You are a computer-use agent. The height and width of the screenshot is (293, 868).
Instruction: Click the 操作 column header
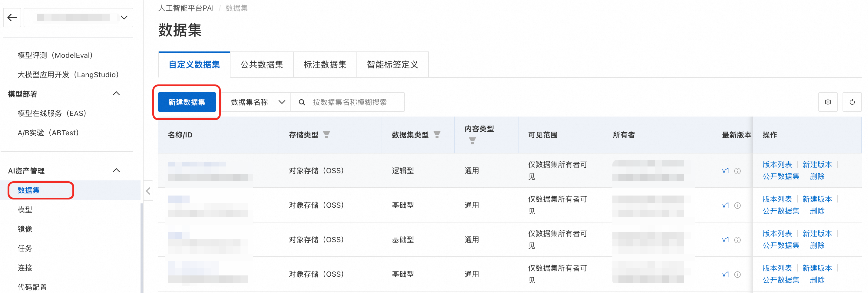(x=770, y=135)
